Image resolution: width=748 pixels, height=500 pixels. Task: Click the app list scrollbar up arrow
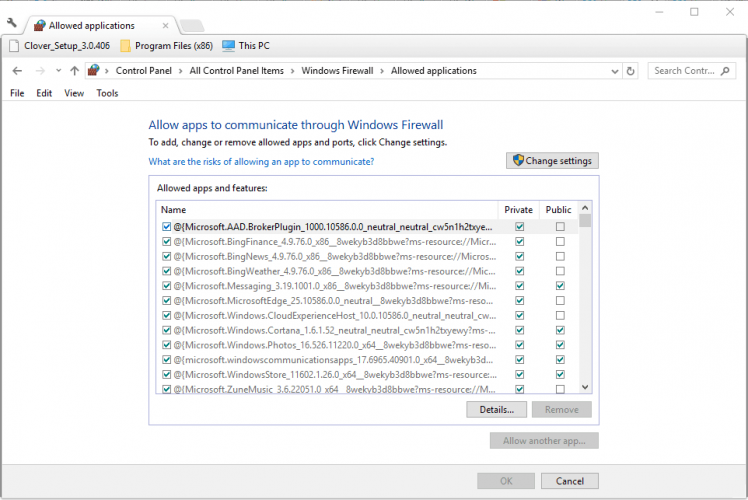[x=585, y=208]
